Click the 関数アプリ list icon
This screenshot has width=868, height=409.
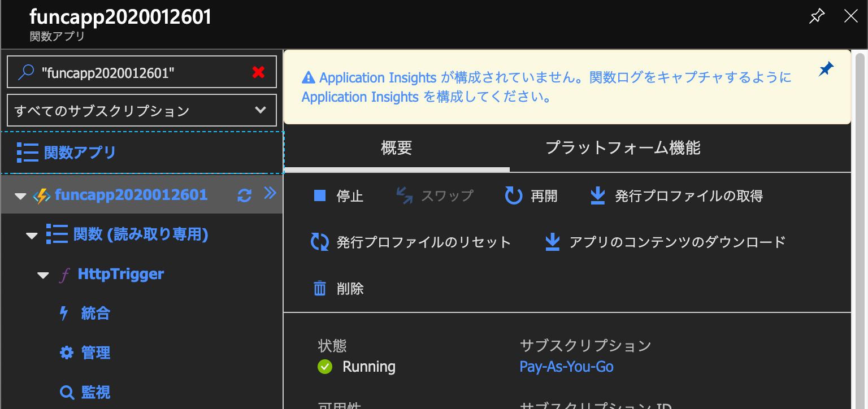coord(27,153)
